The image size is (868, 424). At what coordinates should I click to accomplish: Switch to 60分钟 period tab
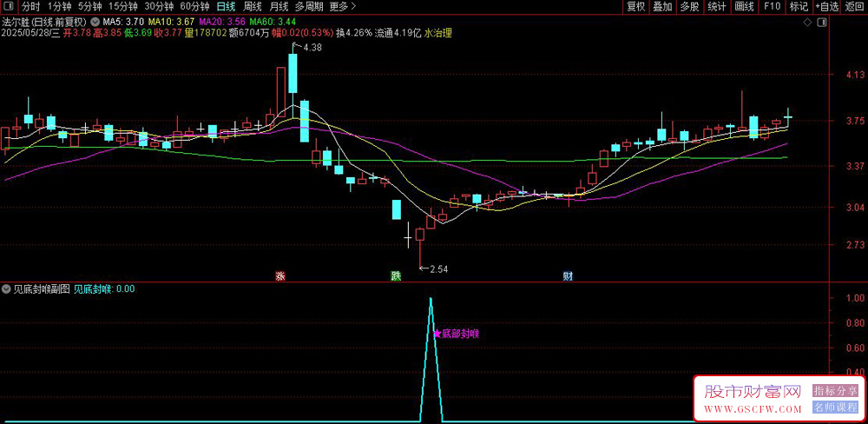point(194,7)
